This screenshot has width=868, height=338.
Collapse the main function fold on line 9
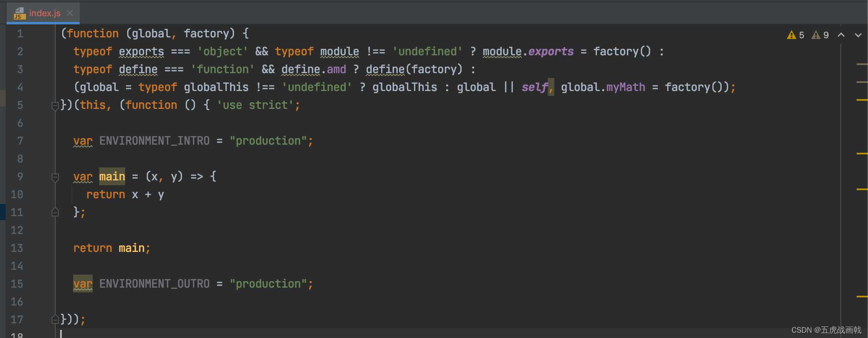coord(55,177)
